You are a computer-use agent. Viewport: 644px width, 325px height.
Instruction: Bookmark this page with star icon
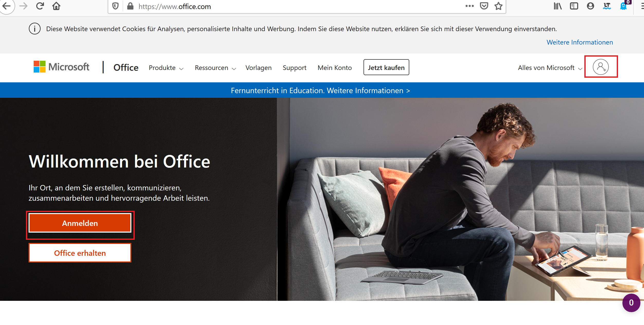498,6
